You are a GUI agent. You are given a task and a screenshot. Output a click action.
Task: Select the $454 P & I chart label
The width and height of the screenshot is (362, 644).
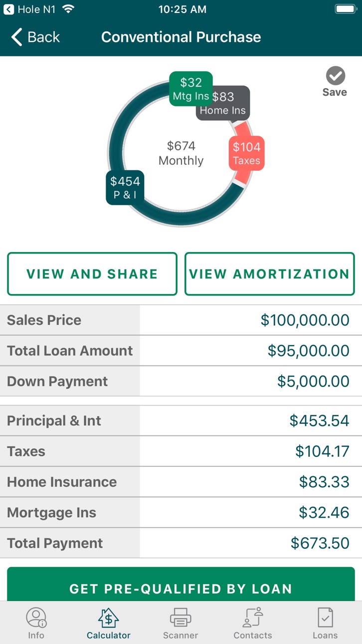pyautogui.click(x=125, y=188)
